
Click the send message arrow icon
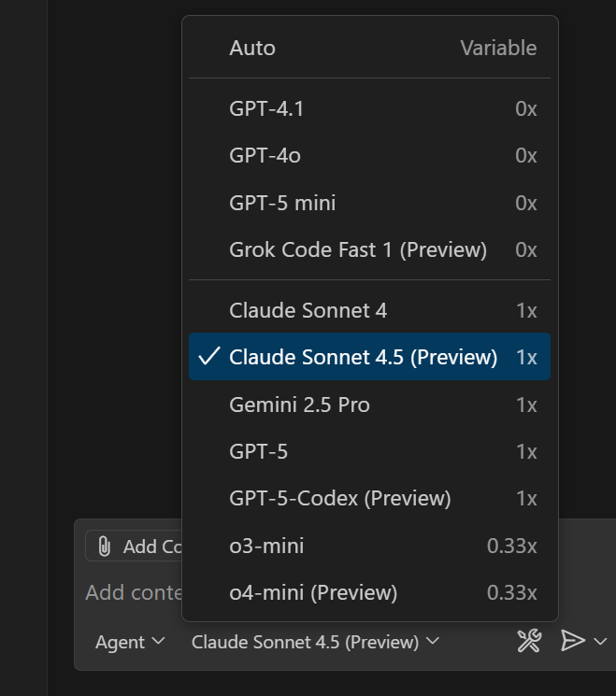click(572, 641)
